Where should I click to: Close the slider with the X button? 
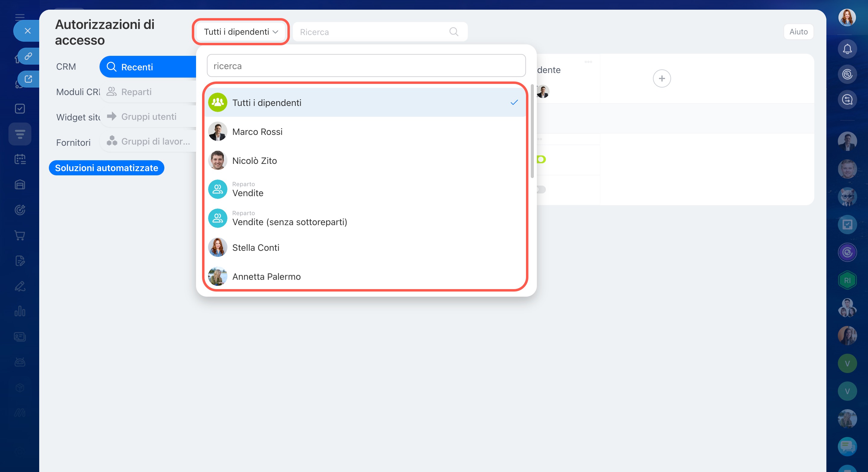click(28, 31)
